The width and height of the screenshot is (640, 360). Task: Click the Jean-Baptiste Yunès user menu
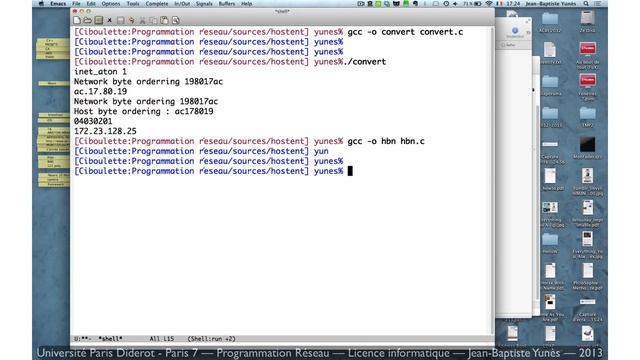[551, 4]
